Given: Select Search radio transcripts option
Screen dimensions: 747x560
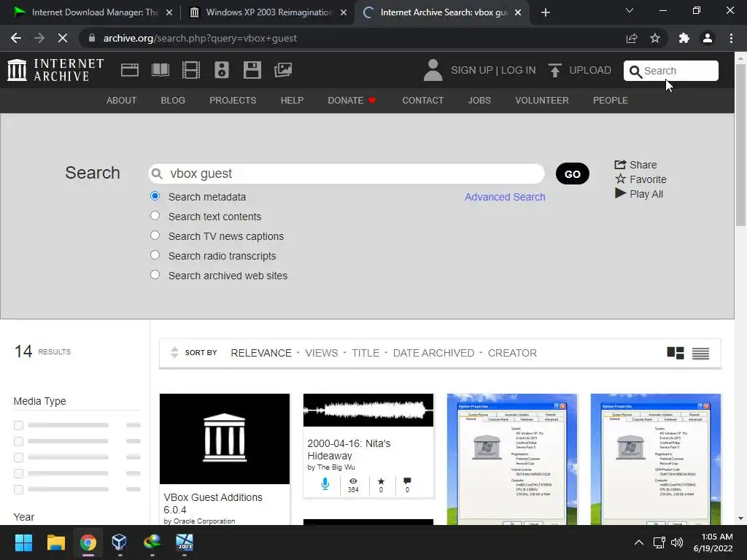Looking at the screenshot, I should click(155, 254).
